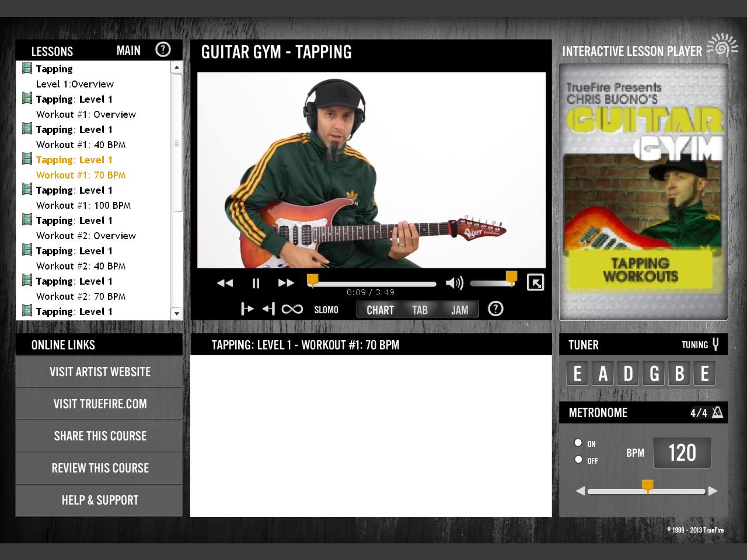This screenshot has width=747, height=560.
Task: Click VISIT ARTIST WEBSITE
Action: (99, 372)
